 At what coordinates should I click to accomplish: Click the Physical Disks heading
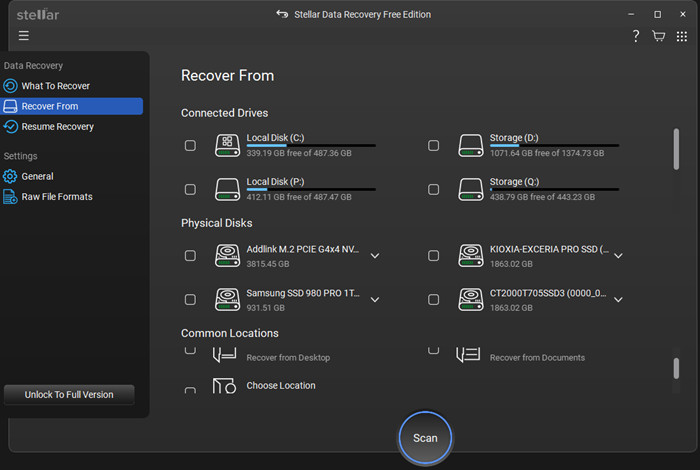pyautogui.click(x=217, y=223)
